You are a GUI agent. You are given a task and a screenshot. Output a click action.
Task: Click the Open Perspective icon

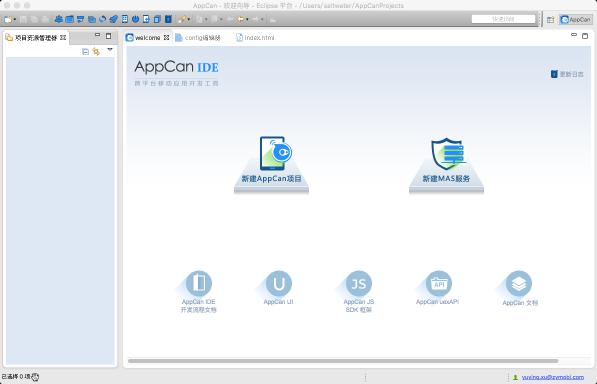click(550, 19)
